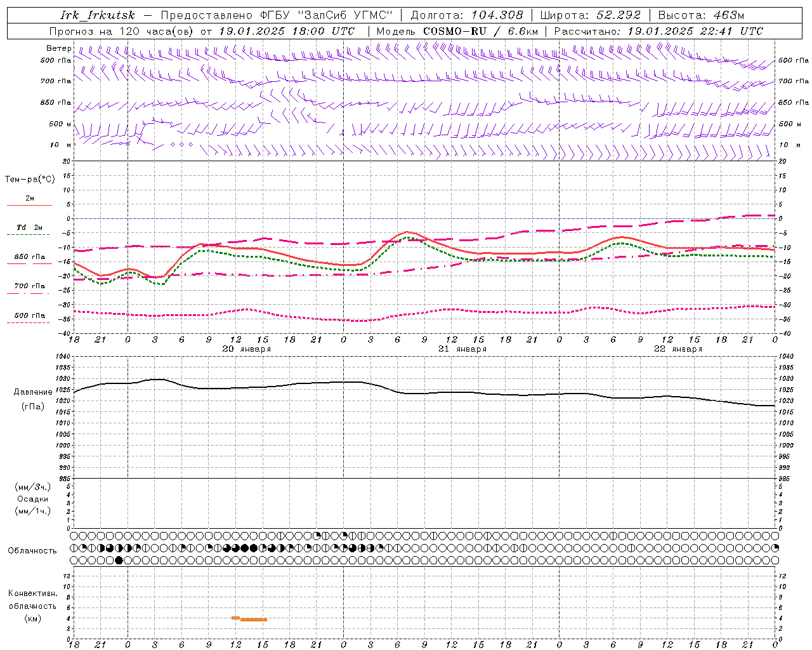This screenshot has width=812, height=650.
Task: Click the Irk_Irkutsk station title
Action: pyautogui.click(x=97, y=15)
